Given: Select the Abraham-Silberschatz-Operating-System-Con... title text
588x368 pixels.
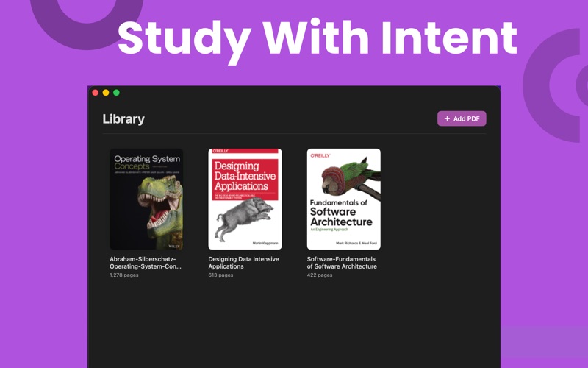Looking at the screenshot, I should tap(146, 263).
